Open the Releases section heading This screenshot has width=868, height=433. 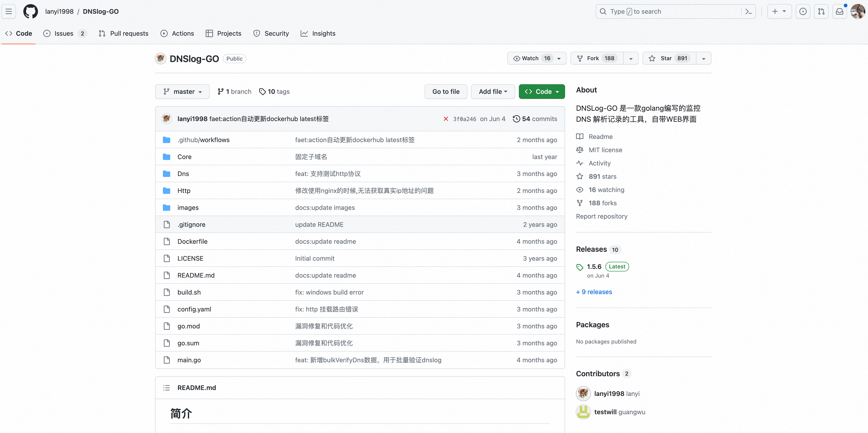coord(591,249)
